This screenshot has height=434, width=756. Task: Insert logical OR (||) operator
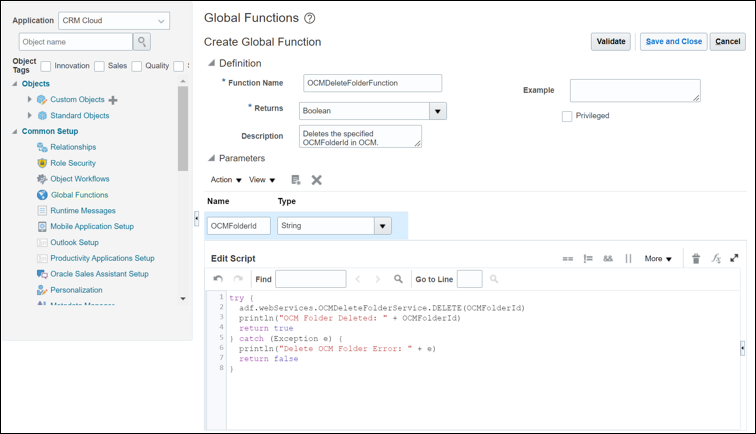(628, 259)
